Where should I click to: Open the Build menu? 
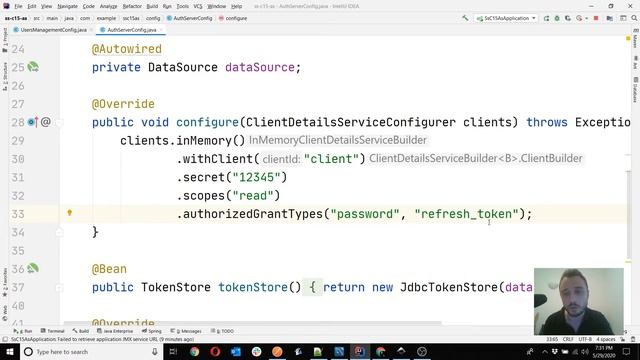coord(152,6)
